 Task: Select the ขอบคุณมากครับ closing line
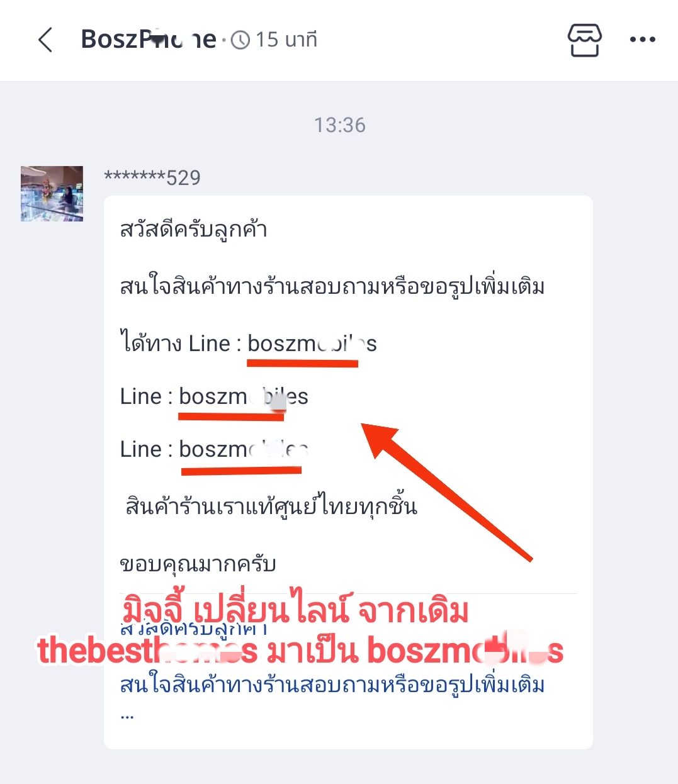(x=198, y=564)
